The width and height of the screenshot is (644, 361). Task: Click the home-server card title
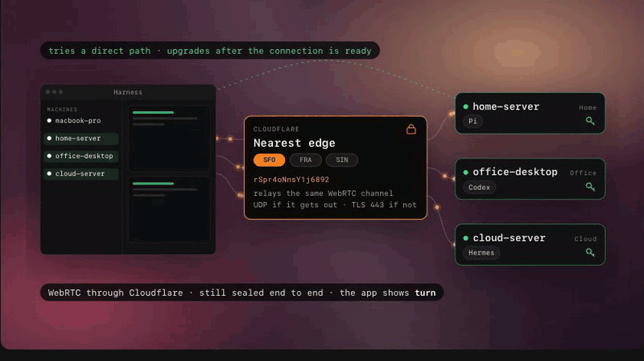tap(506, 107)
